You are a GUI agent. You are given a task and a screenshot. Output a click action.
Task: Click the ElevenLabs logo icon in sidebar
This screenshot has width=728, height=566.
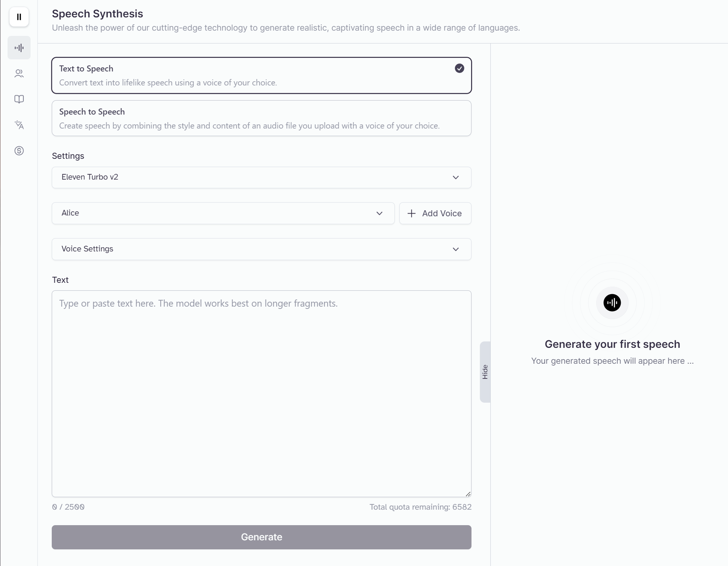pyautogui.click(x=19, y=17)
